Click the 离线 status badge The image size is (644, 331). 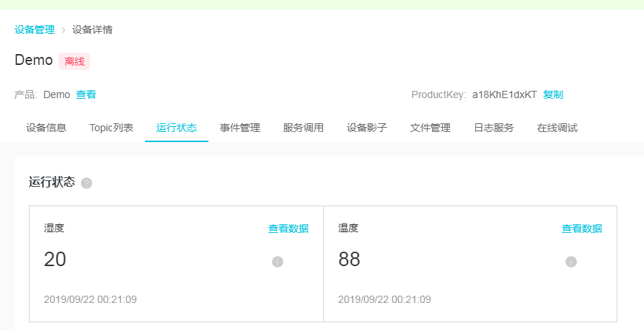pyautogui.click(x=74, y=61)
